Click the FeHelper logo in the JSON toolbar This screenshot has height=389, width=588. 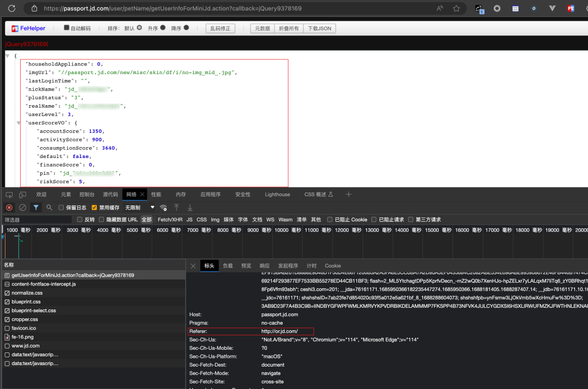pyautogui.click(x=28, y=28)
